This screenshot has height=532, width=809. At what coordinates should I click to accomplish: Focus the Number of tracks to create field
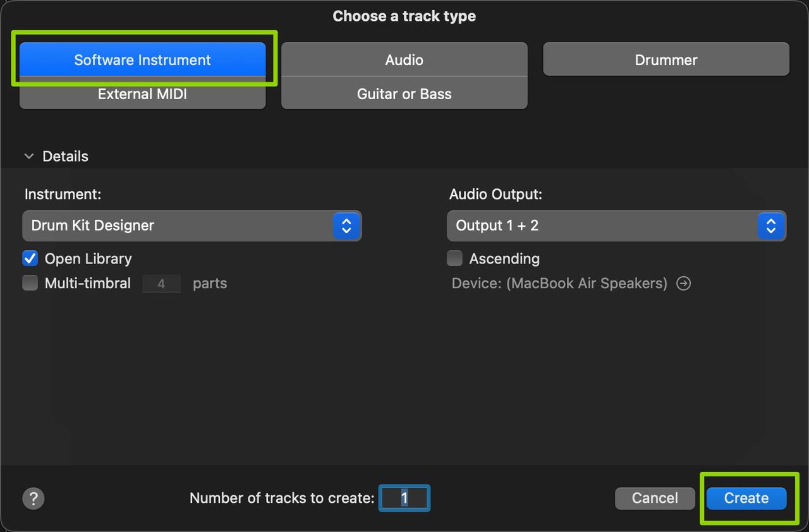404,499
